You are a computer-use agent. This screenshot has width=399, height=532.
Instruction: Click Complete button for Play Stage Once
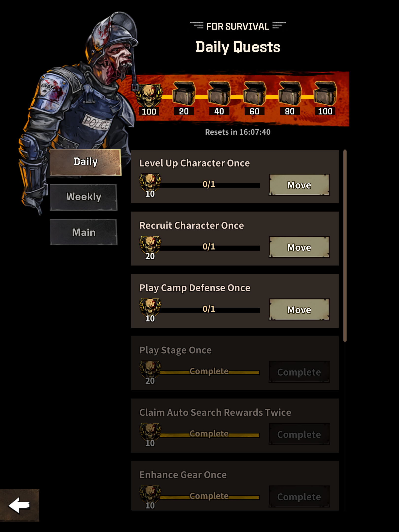(x=299, y=372)
